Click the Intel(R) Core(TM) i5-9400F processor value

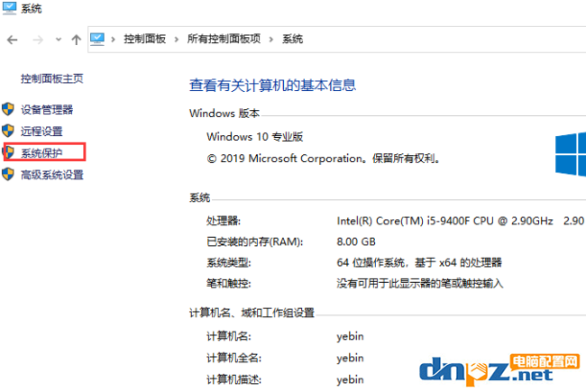(444, 221)
